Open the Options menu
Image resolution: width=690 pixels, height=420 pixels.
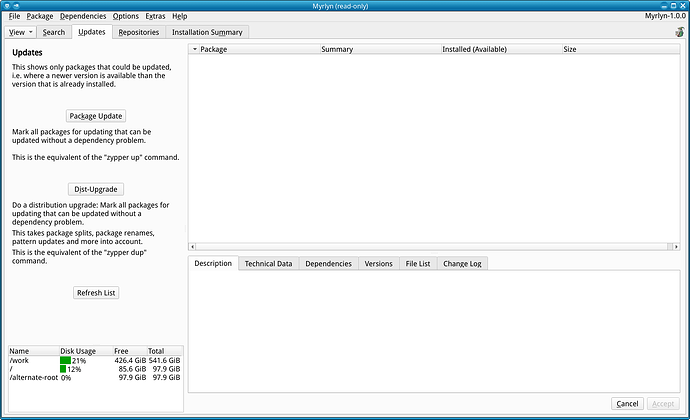[x=125, y=16]
